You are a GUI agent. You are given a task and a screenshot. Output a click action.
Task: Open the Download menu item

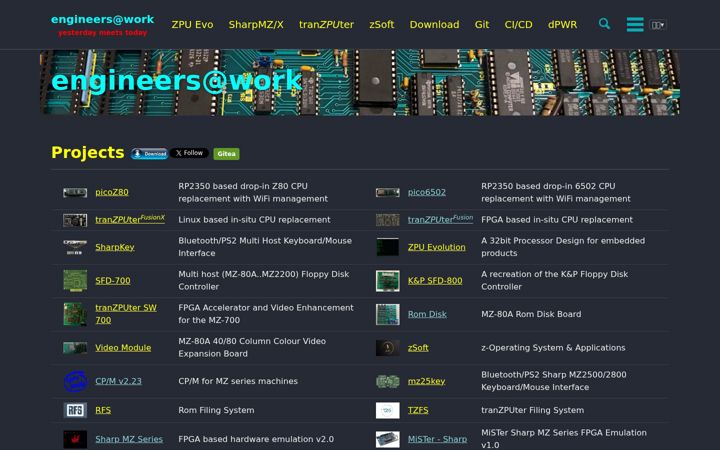pos(434,24)
